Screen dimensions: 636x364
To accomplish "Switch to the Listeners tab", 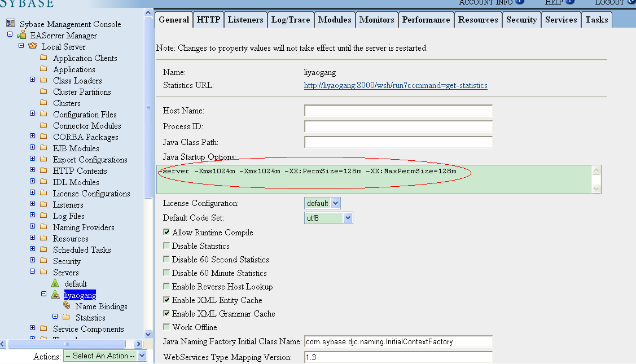I will tap(245, 20).
